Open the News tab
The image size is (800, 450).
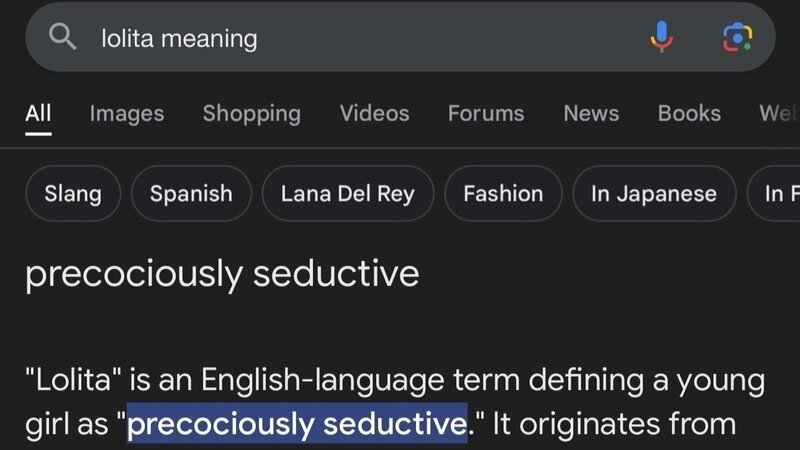pos(591,113)
